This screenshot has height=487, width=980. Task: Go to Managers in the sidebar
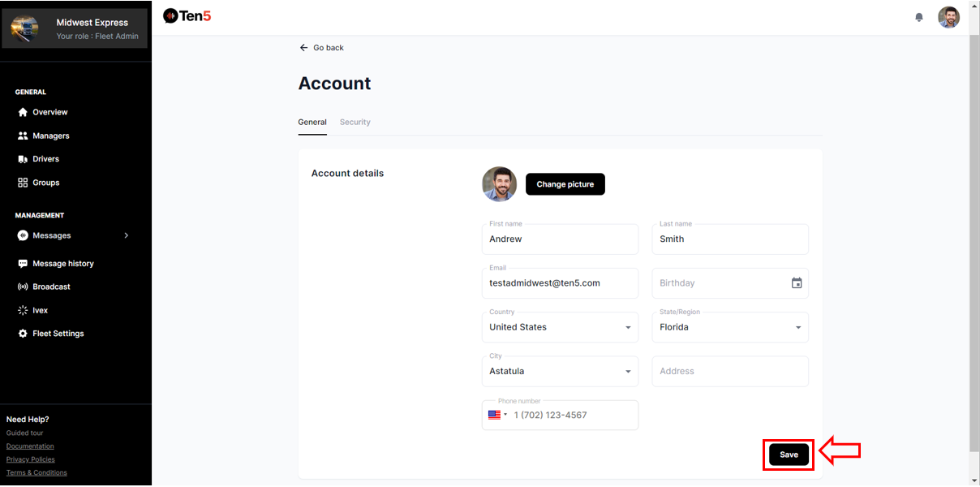[x=50, y=136]
